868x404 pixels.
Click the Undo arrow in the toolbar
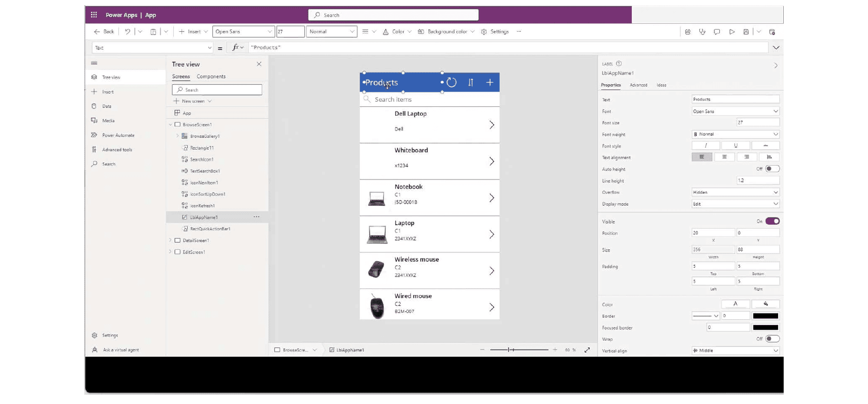pos(128,31)
